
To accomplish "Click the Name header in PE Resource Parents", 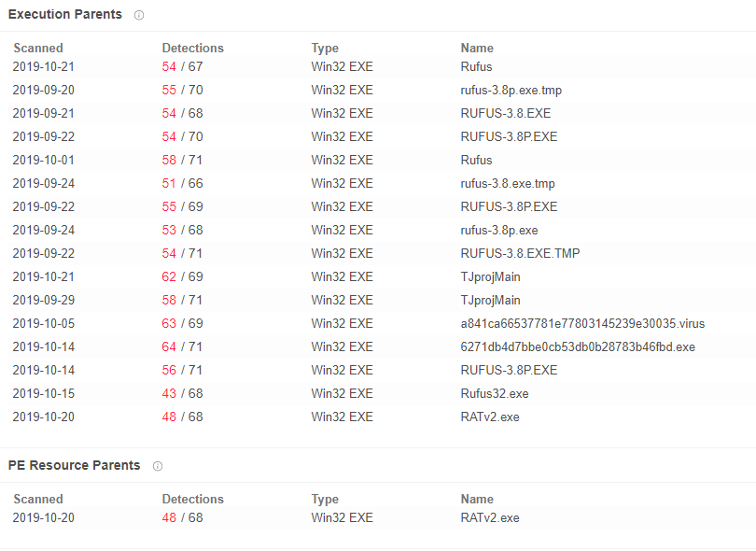I will click(477, 499).
